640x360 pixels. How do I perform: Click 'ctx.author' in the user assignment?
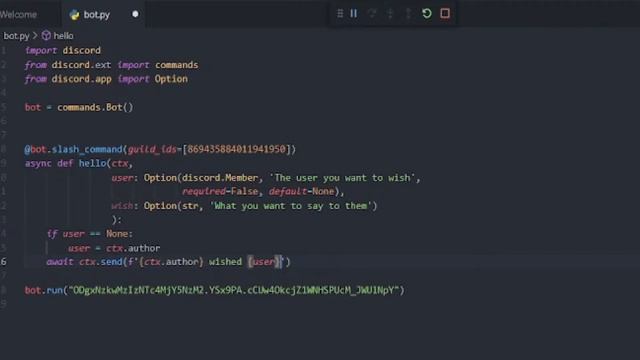coord(133,248)
